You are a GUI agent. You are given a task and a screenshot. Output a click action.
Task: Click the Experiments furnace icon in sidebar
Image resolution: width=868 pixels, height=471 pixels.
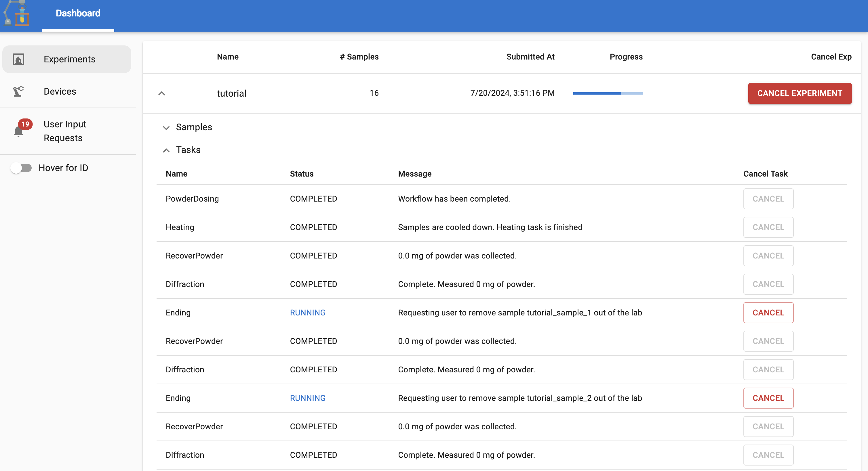point(18,59)
